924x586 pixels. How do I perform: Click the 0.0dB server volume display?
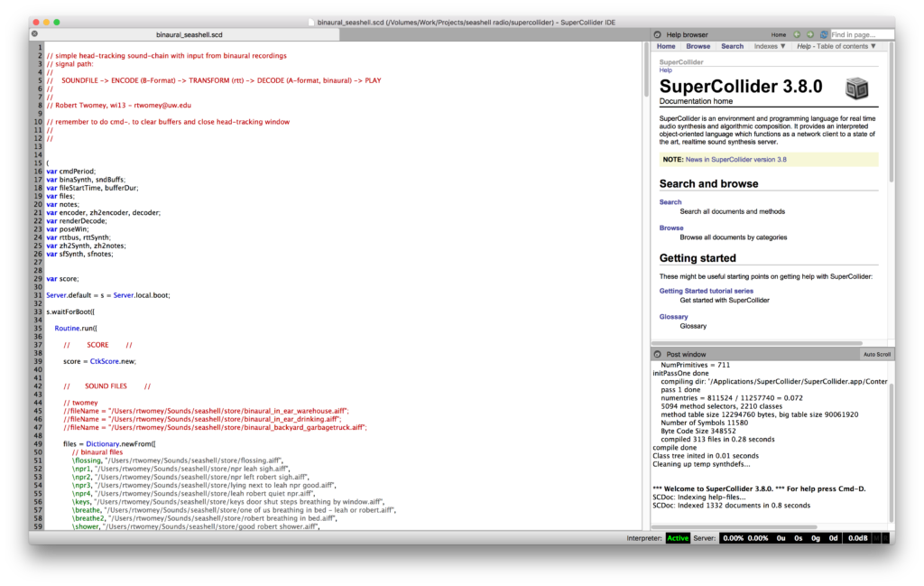(x=857, y=538)
